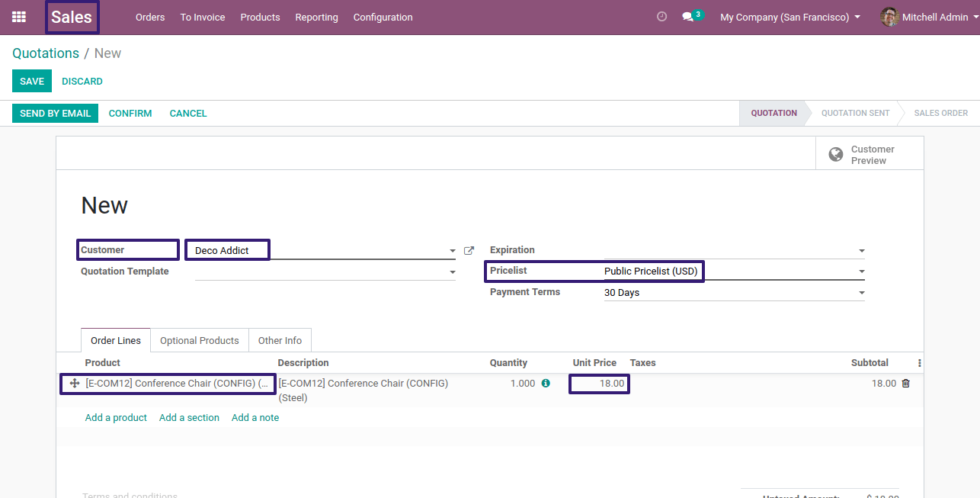Screen dimensions: 980x498
Task: Click the quantity info forecast icon
Action: coord(546,384)
